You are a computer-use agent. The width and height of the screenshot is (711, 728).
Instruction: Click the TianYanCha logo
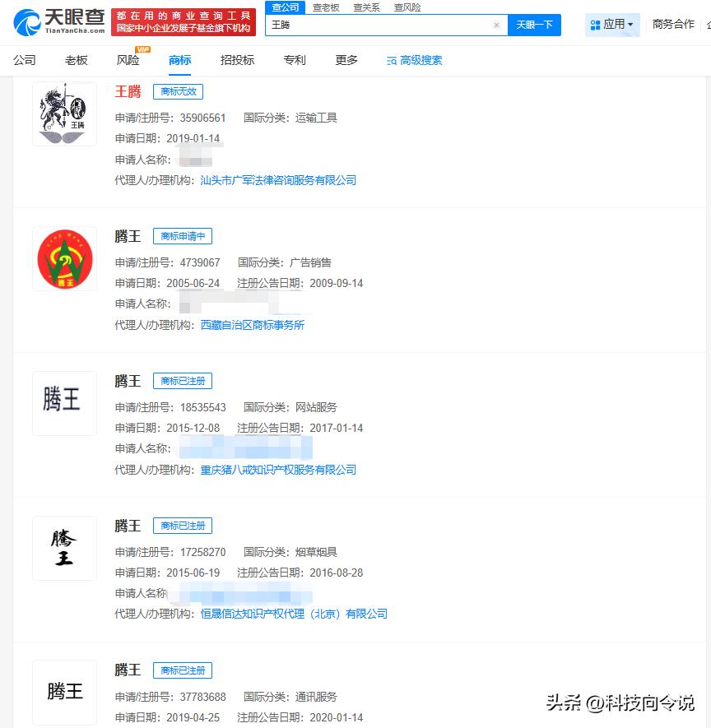point(59,22)
